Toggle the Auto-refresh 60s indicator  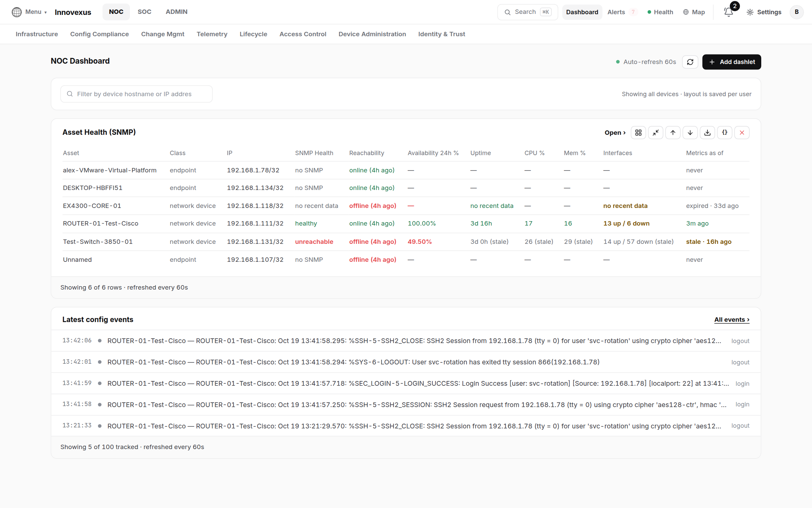(646, 62)
